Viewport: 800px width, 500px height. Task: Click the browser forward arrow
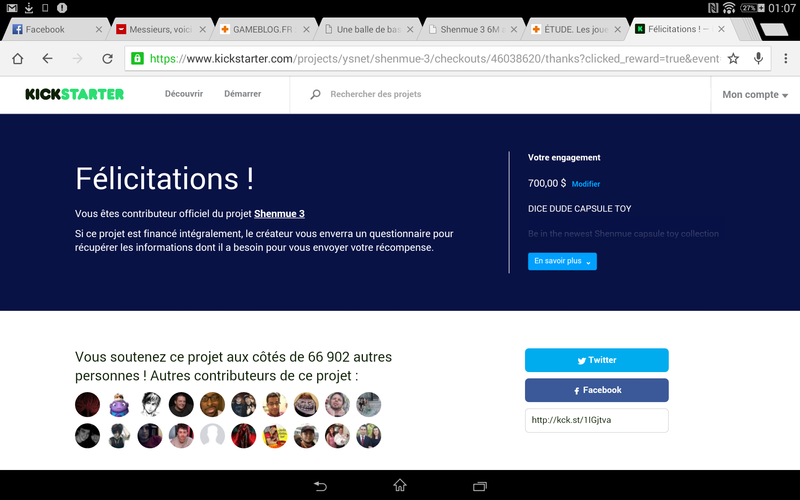pyautogui.click(x=78, y=59)
